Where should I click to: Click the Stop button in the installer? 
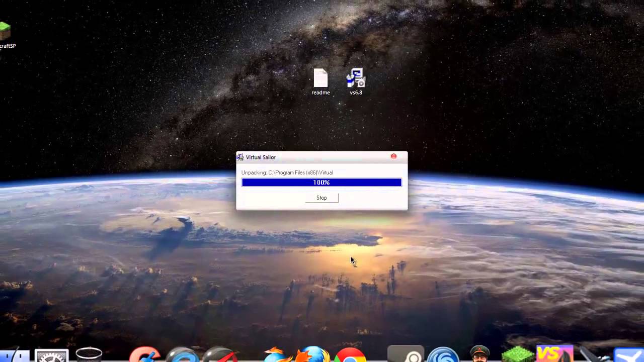click(x=321, y=198)
